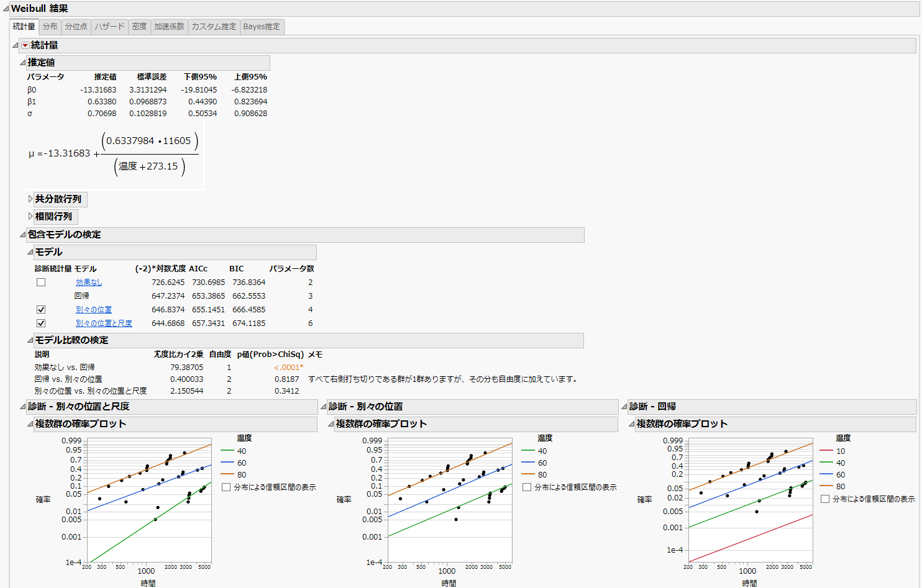Image resolution: width=922 pixels, height=588 pixels.
Task: Click the μ formula box with 温度 +273.15
Action: click(x=115, y=153)
